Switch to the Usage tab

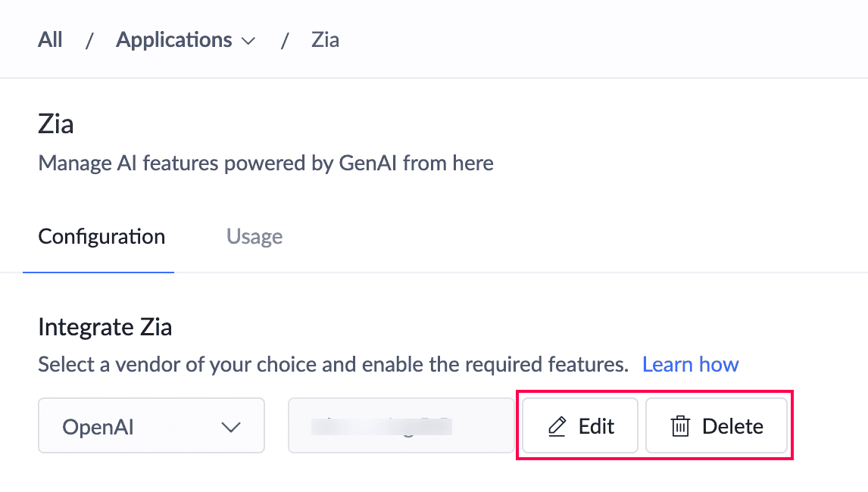pos(254,237)
